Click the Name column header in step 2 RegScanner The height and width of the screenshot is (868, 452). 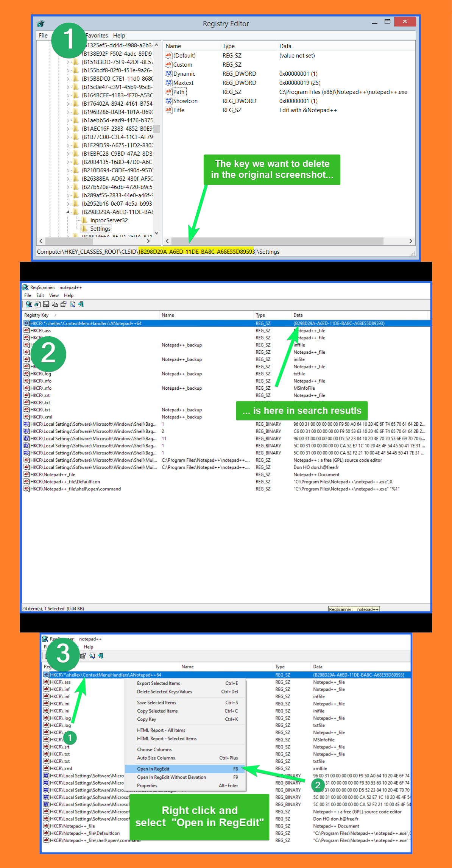click(206, 315)
